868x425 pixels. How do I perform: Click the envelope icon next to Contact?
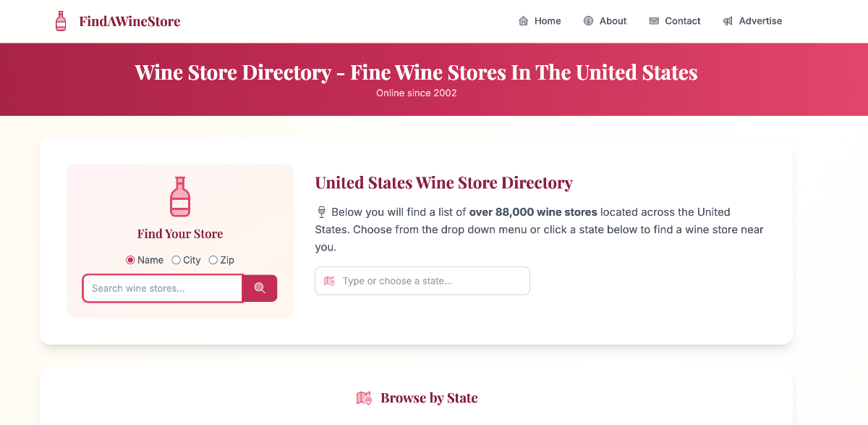pyautogui.click(x=653, y=21)
